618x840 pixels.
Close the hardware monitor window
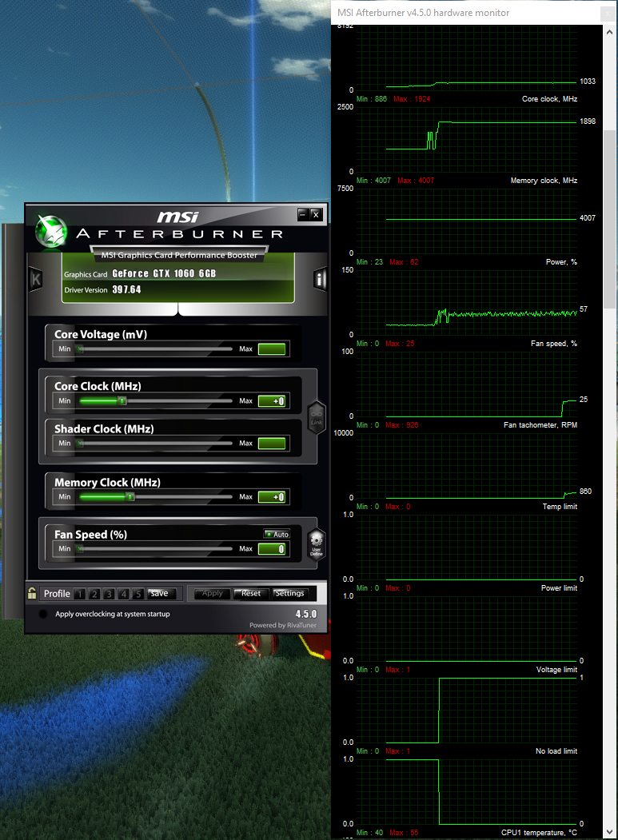pos(608,13)
